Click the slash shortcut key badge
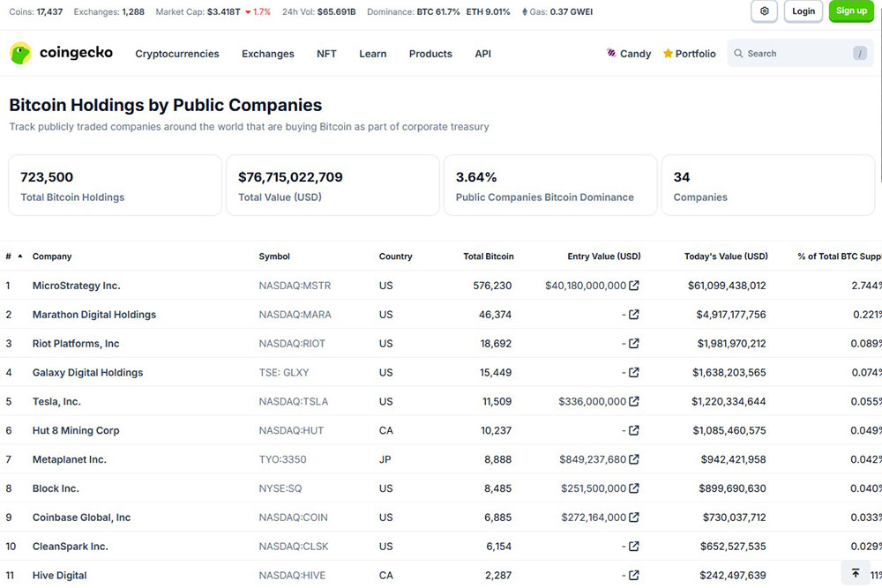The width and height of the screenshot is (882, 588). (859, 54)
